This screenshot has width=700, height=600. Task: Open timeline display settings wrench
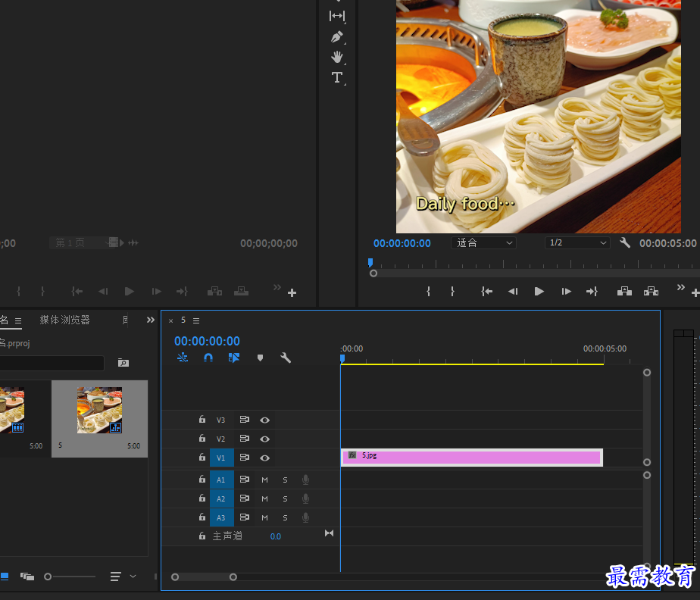tap(286, 358)
